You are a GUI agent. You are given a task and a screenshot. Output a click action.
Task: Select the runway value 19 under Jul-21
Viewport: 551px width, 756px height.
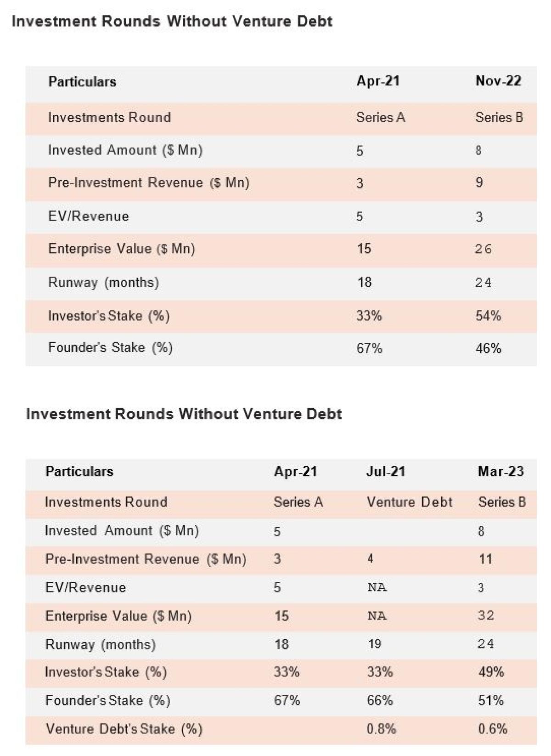click(375, 644)
